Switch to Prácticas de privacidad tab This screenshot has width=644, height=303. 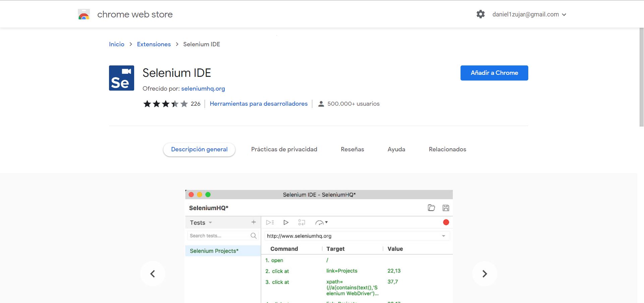tap(284, 149)
